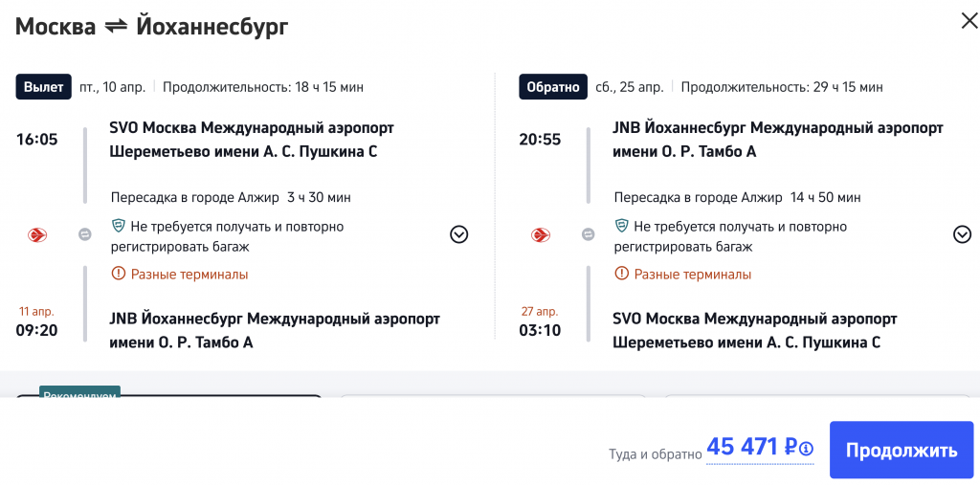This screenshot has width=980, height=486.
Task: Click the gray layover icon on outbound route
Action: tap(84, 234)
